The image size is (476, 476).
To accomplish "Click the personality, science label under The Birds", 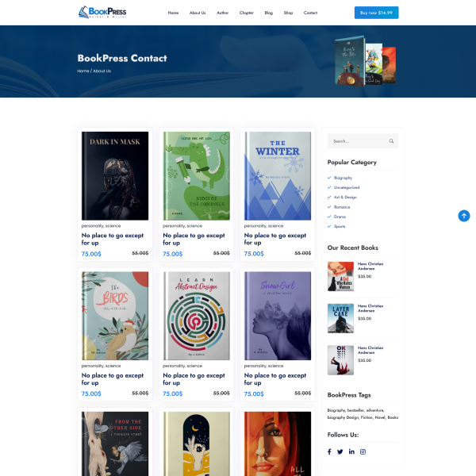I will tap(101, 366).
